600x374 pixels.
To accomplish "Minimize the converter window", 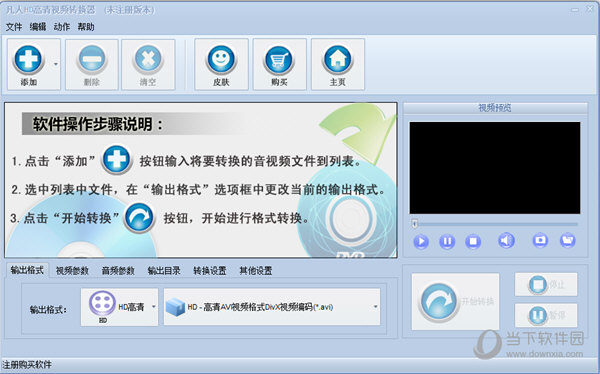I will click(x=575, y=10).
